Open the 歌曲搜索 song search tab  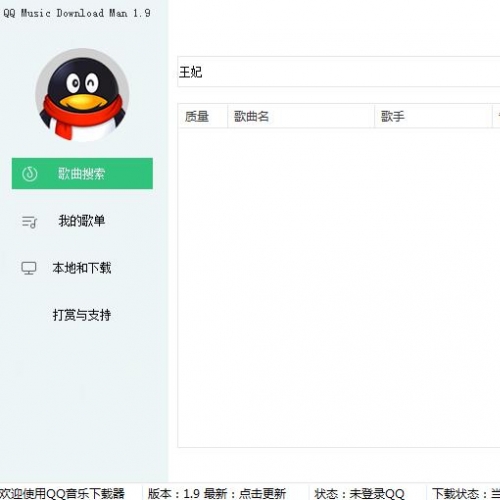[82, 173]
